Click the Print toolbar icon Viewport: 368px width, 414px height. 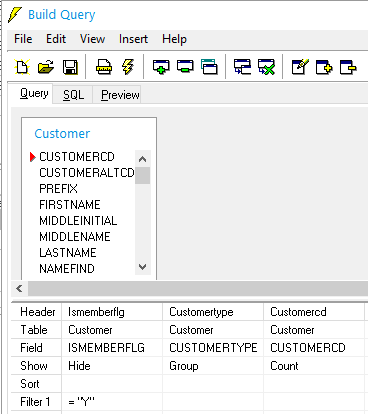pyautogui.click(x=104, y=67)
